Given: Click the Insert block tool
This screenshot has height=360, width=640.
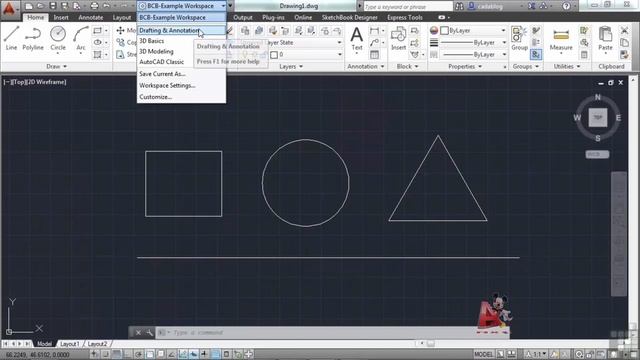Looking at the screenshot, I should (x=398, y=38).
